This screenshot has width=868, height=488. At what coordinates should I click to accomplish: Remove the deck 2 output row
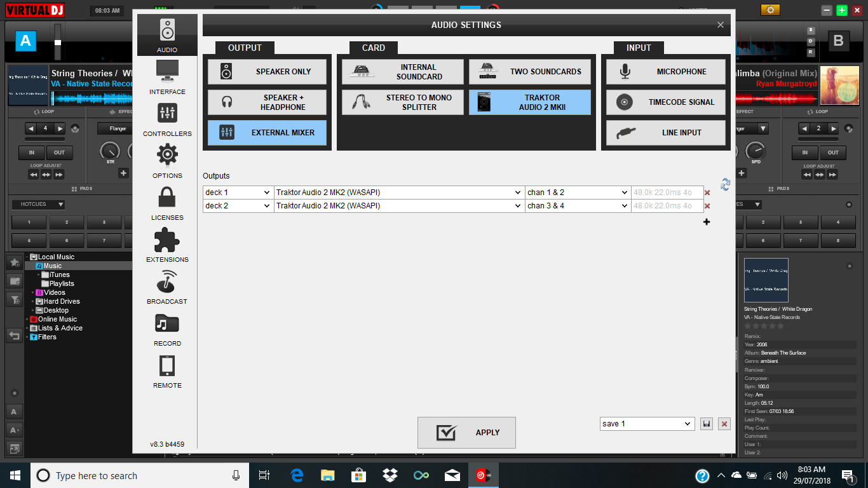tap(707, 206)
